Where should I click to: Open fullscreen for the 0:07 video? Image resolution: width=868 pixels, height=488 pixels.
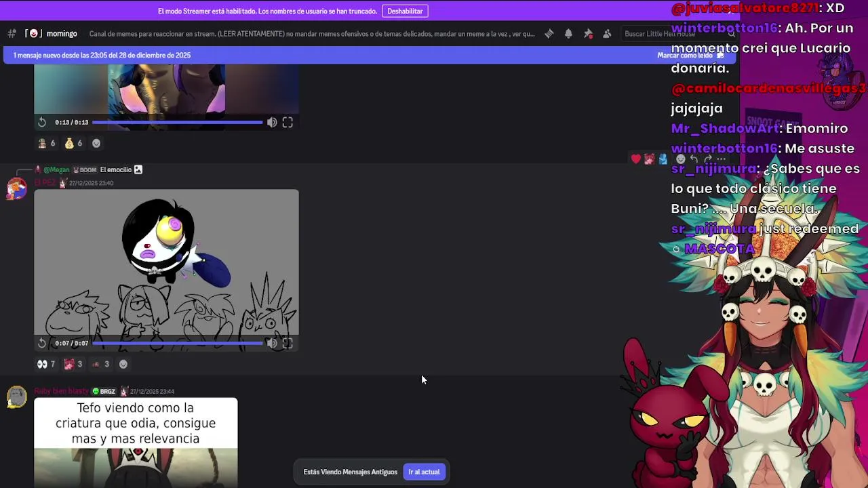pos(288,343)
